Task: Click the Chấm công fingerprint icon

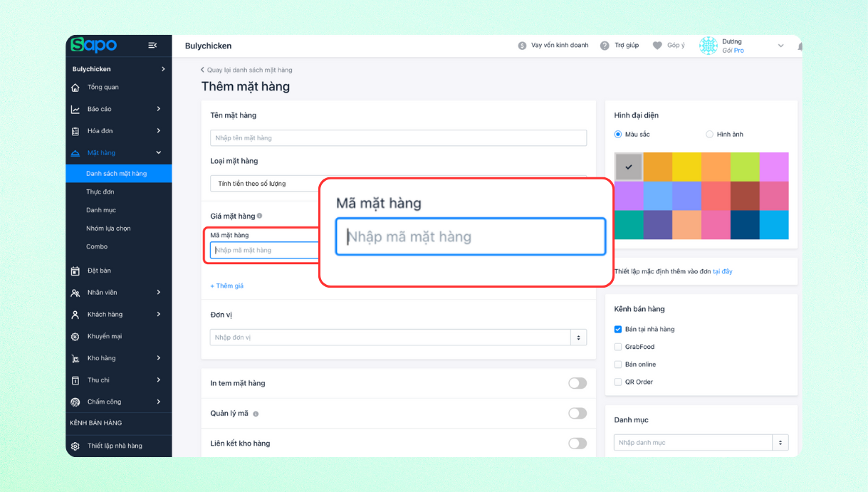Action: click(x=75, y=402)
